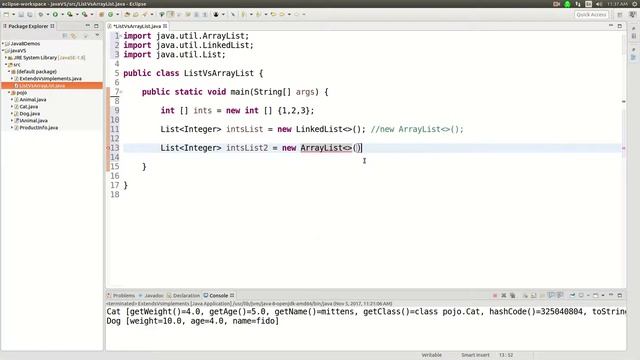Click the Debug toolbar icon
The width and height of the screenshot is (640, 360).
tap(41, 14)
